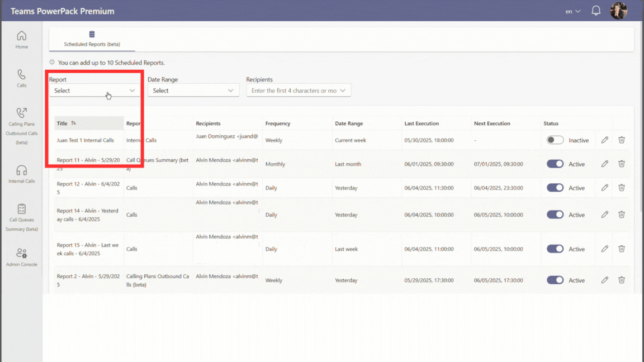Open the notifications bell
The height and width of the screenshot is (362, 644).
pos(596,11)
